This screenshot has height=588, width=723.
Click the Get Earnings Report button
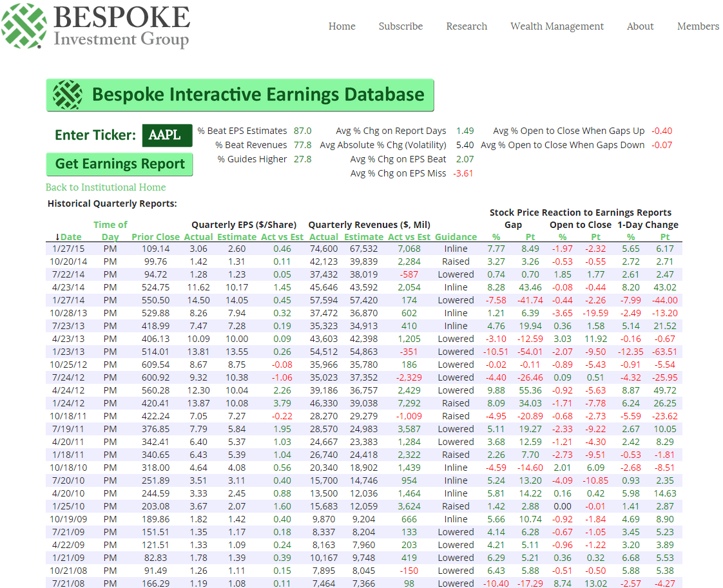[x=119, y=164]
